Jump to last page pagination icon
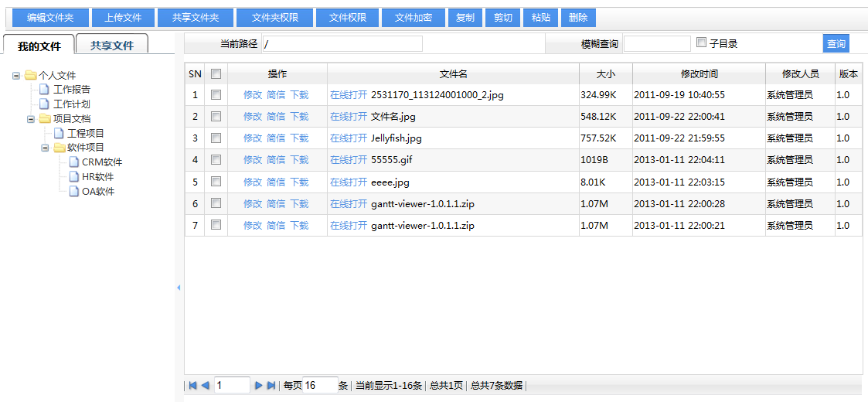The width and height of the screenshot is (868, 402). pos(271,385)
